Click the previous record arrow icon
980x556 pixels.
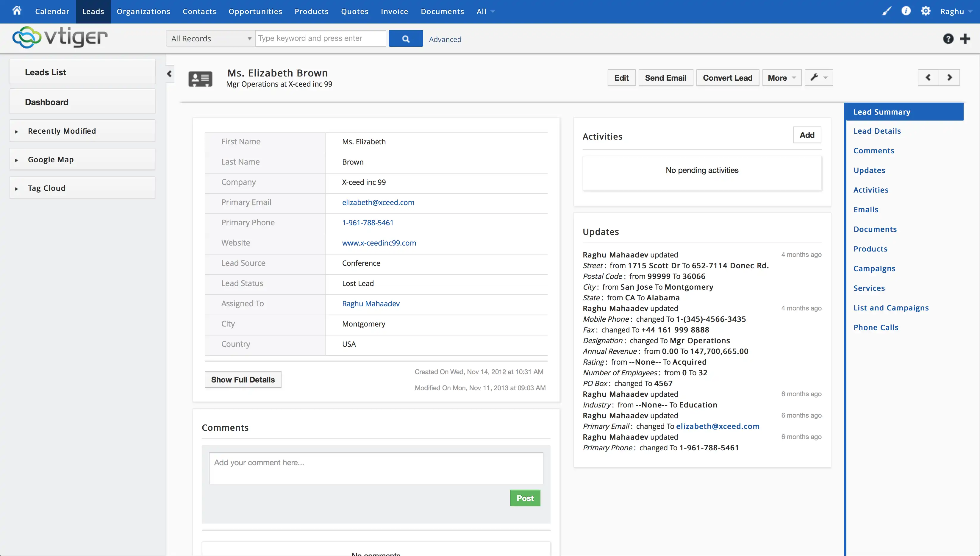(x=928, y=77)
